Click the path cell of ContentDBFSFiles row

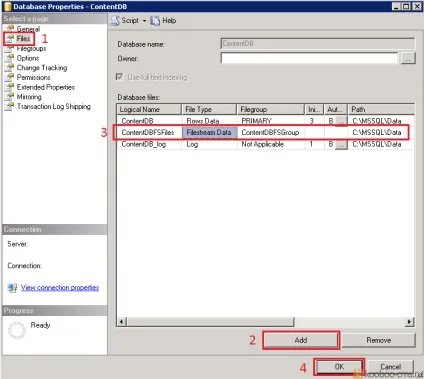(381, 132)
